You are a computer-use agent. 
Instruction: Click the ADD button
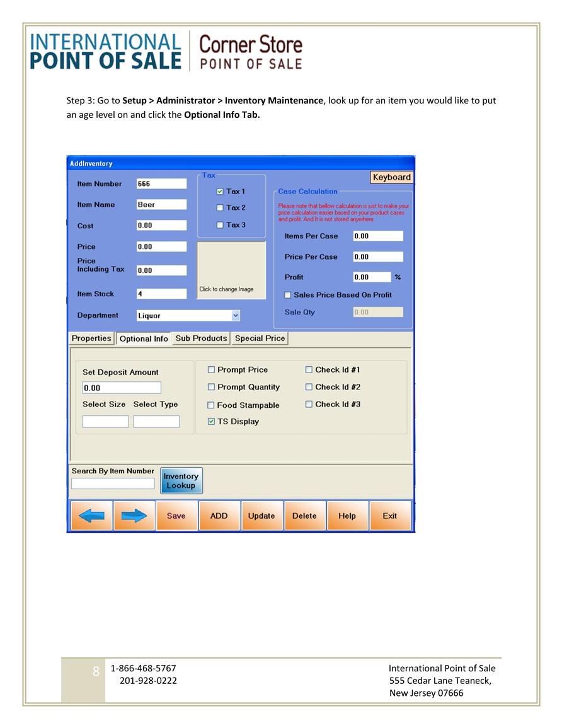click(x=219, y=516)
